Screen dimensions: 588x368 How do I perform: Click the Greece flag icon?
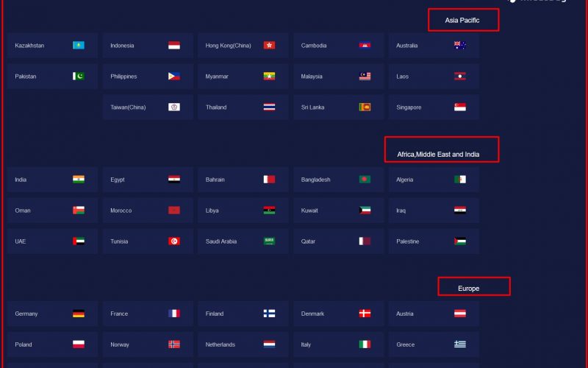pos(460,344)
